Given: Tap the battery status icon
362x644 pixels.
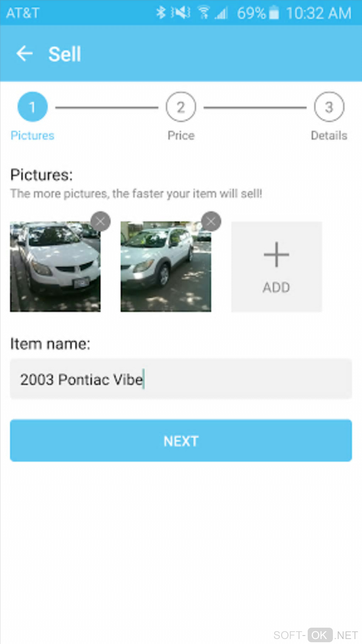Looking at the screenshot, I should (274, 13).
